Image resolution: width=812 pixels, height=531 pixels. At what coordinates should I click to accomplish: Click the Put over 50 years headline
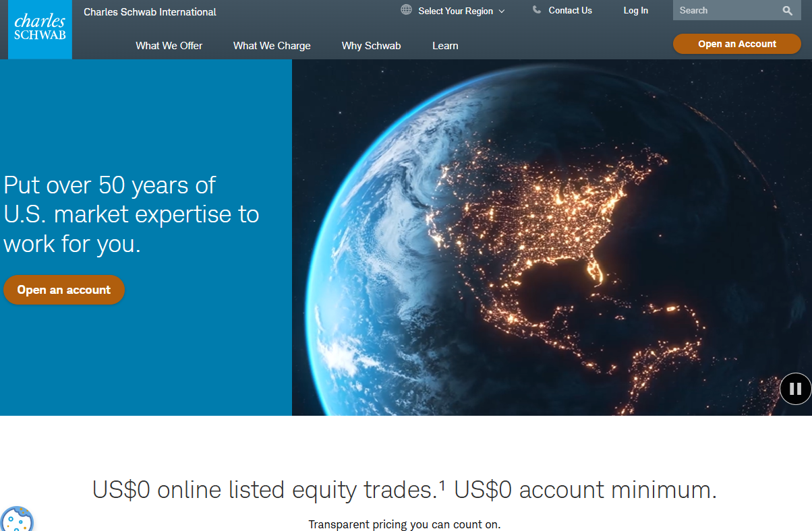[132, 214]
